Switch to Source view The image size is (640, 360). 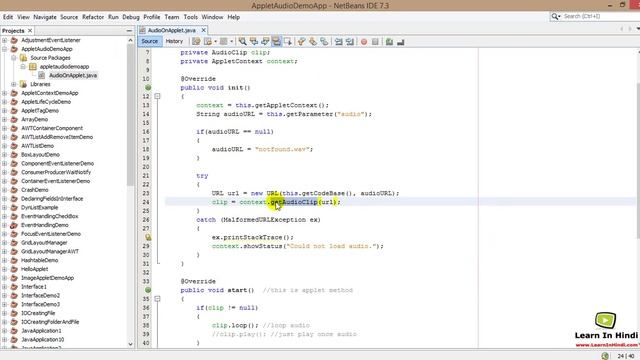point(149,41)
